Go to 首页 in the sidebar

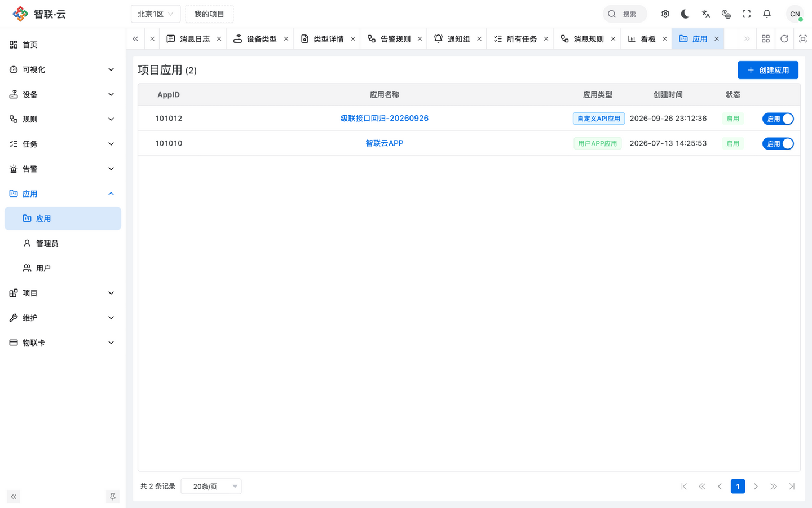[63, 45]
